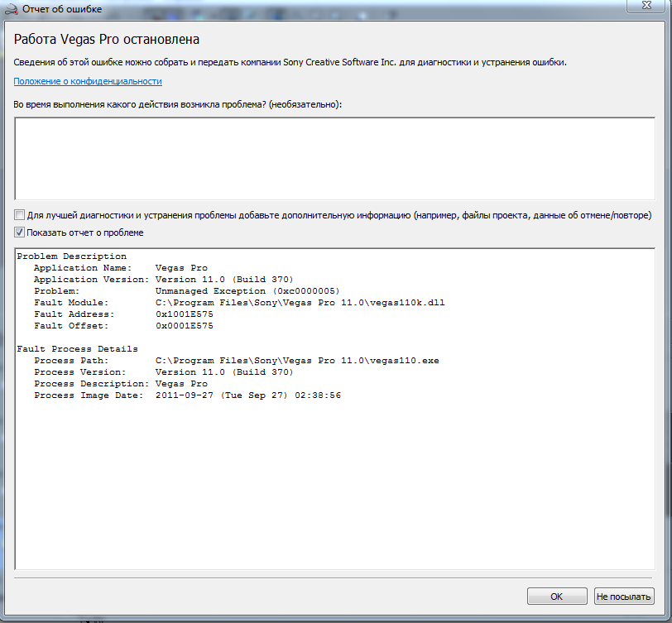Click the Работа Vegas Pro остановлена heading
672x623 pixels.
pyautogui.click(x=107, y=40)
